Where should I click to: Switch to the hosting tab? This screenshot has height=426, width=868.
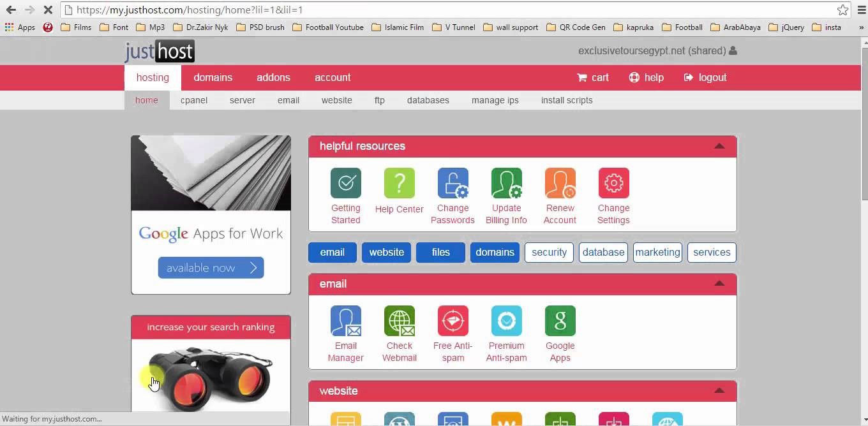pyautogui.click(x=153, y=78)
